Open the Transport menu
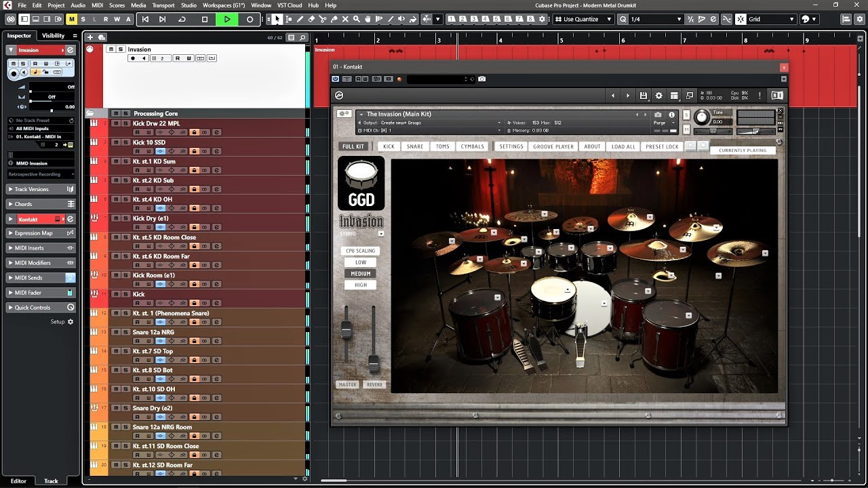868x488 pixels. click(163, 5)
